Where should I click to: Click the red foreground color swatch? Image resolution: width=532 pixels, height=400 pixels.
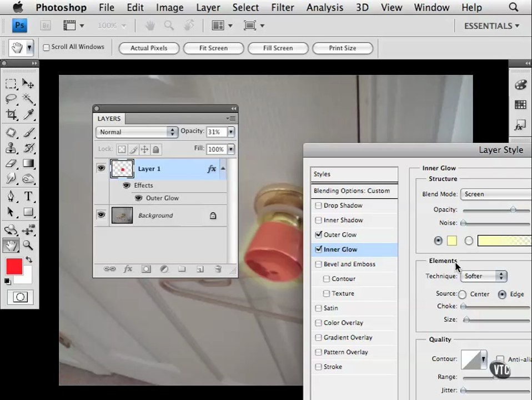tap(14, 266)
